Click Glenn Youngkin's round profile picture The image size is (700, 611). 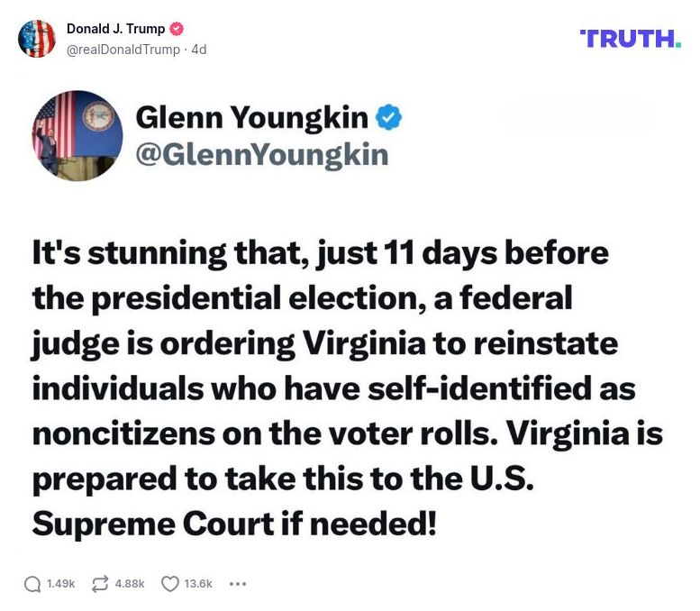(x=77, y=135)
